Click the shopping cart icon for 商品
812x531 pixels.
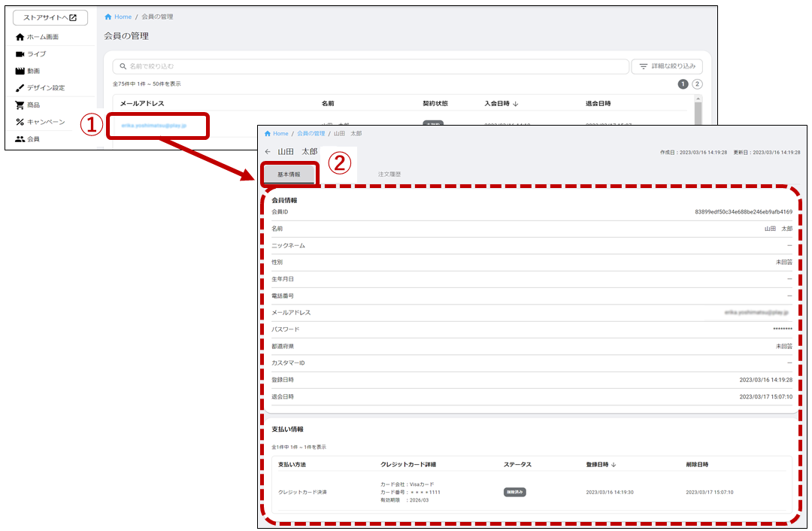20,105
